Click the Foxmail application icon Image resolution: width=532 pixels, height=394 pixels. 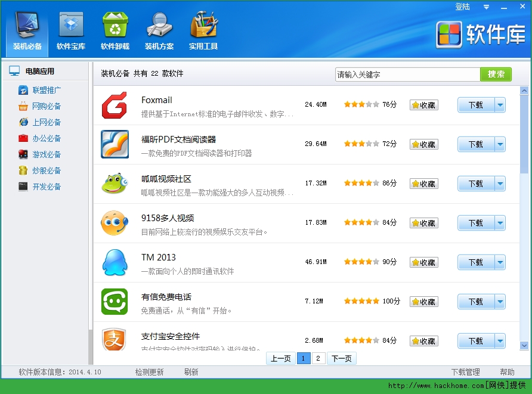tap(115, 105)
